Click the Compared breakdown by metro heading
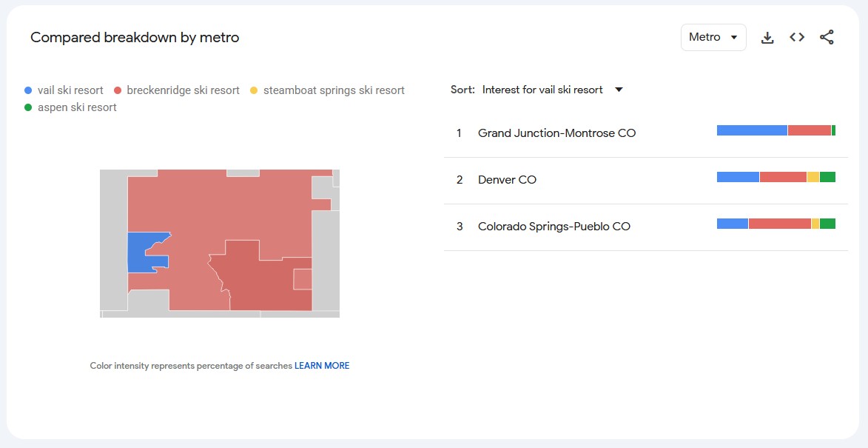 click(134, 37)
